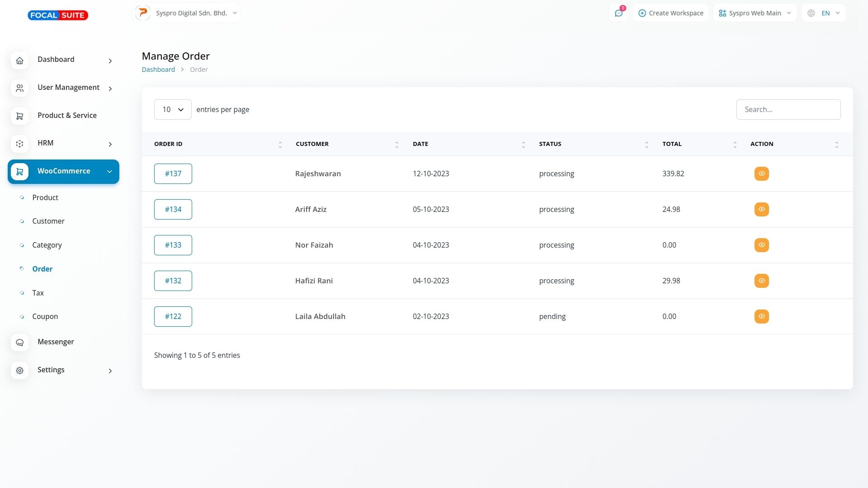Open the EN language selector
Screen dimensions: 868x488
(x=823, y=13)
